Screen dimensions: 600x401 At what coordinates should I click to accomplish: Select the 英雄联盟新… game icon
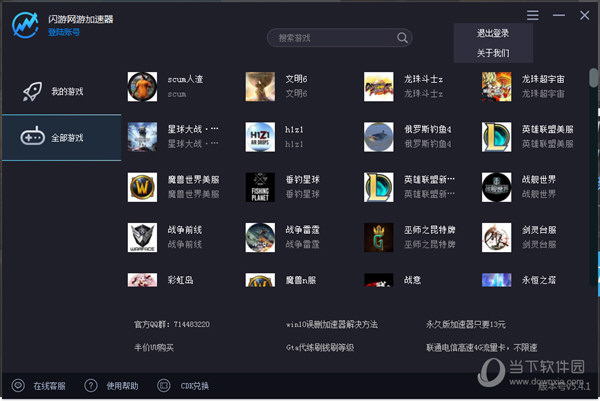pyautogui.click(x=378, y=187)
